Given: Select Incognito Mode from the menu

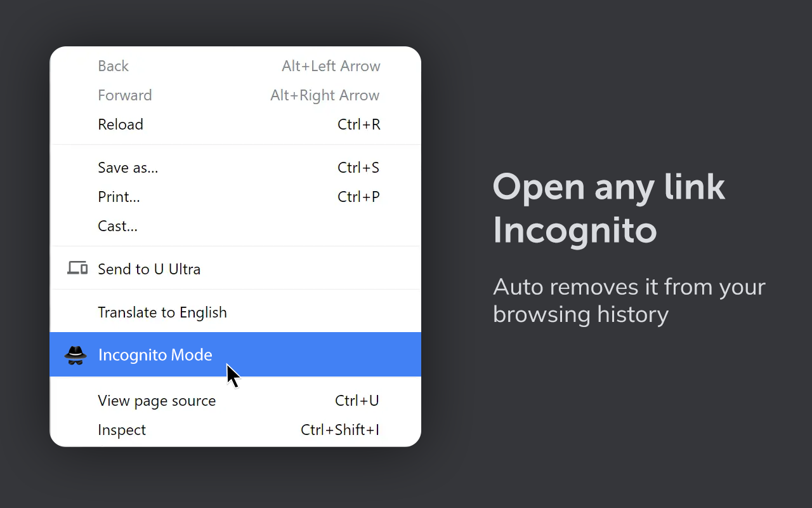Looking at the screenshot, I should (x=155, y=354).
